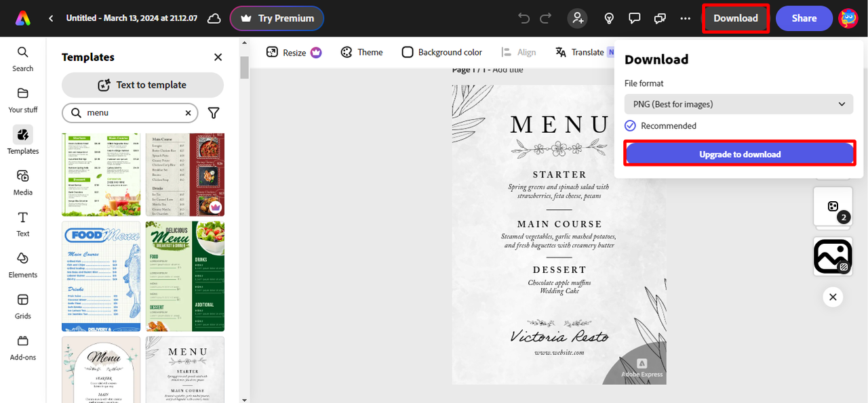Open the background image icon button
The image size is (868, 403).
(x=833, y=256)
